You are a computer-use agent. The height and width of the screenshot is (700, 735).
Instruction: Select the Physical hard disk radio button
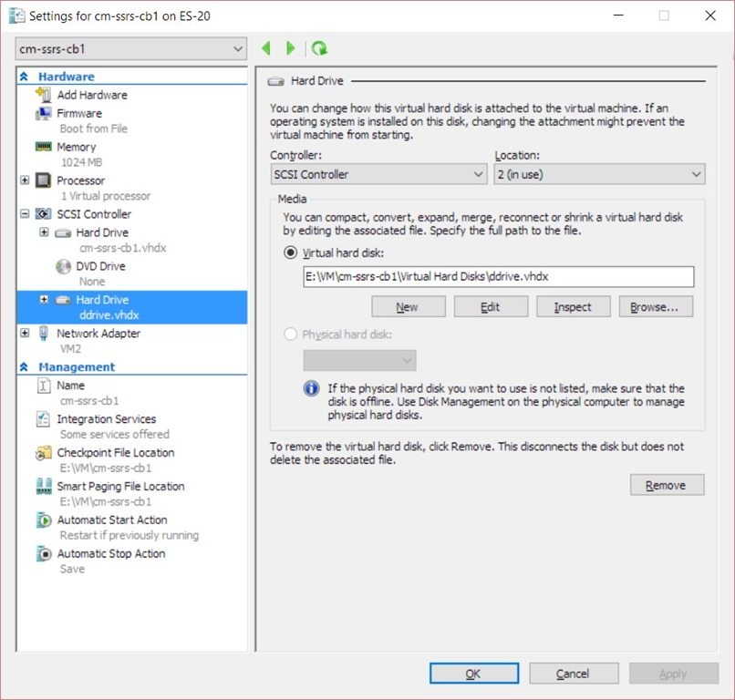[291, 335]
